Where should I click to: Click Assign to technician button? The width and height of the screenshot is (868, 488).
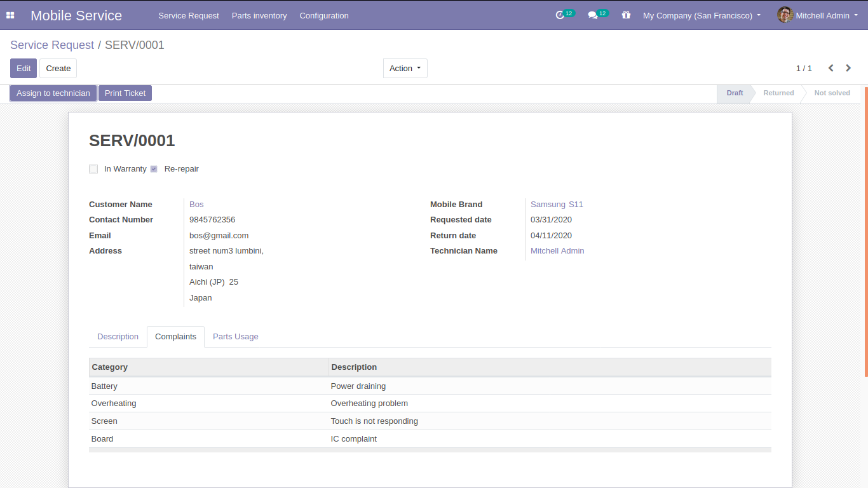[x=53, y=93]
